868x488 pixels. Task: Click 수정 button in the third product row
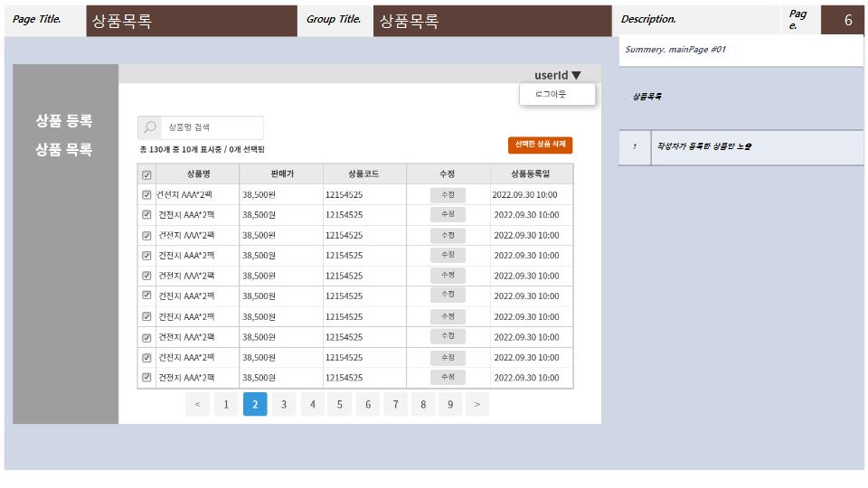tap(448, 236)
